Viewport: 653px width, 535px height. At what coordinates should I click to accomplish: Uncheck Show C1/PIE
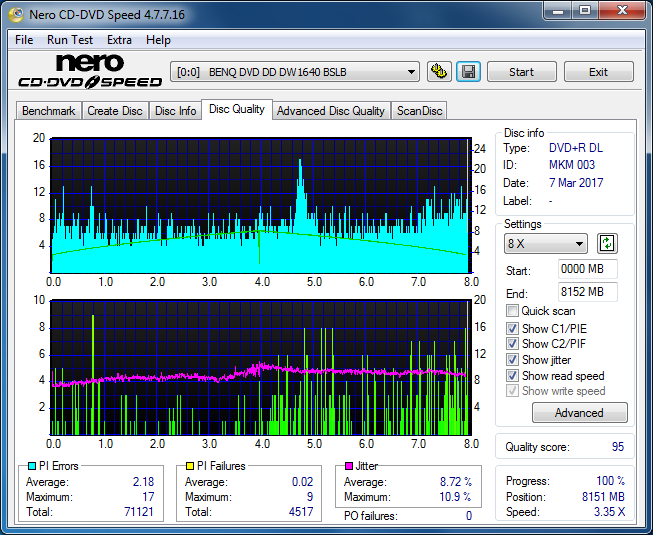pos(512,328)
